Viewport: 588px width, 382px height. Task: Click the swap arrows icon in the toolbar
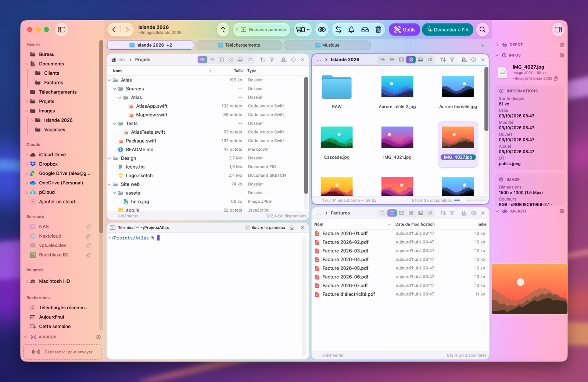click(338, 30)
